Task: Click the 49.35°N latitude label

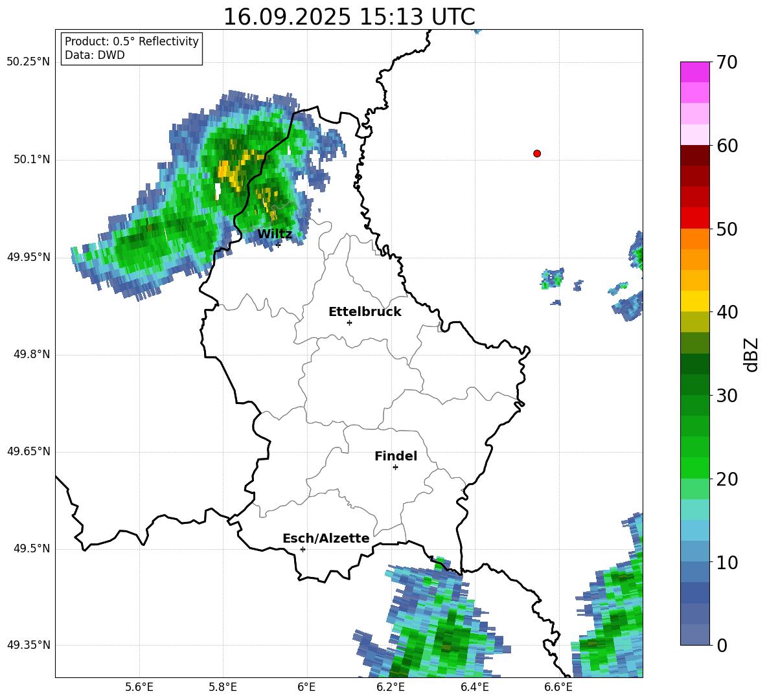Action: (29, 646)
